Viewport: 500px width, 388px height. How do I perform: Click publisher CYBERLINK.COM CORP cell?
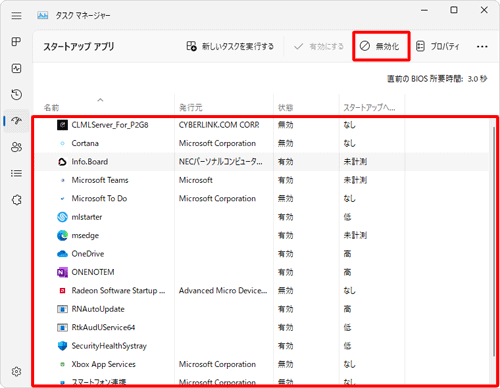pos(219,125)
